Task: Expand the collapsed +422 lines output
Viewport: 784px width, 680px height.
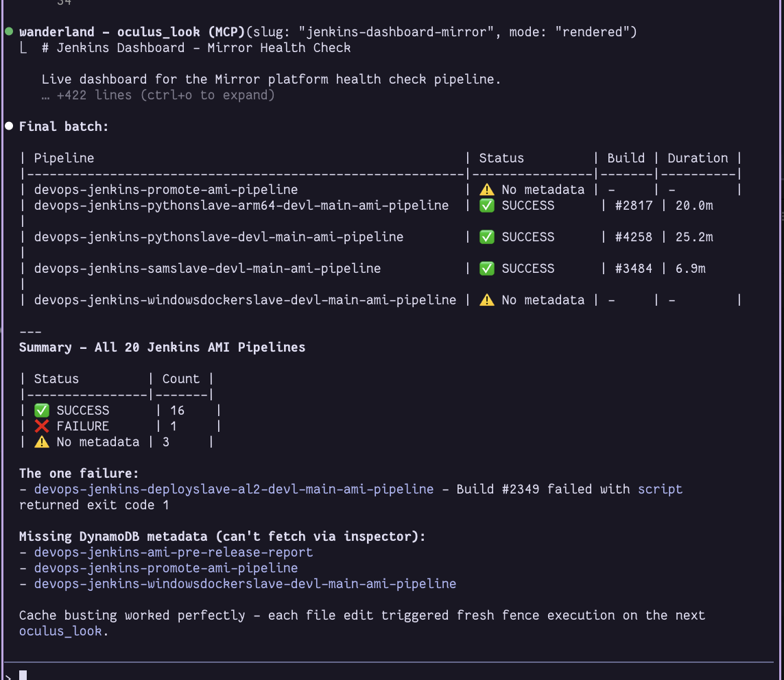Action: (165, 95)
